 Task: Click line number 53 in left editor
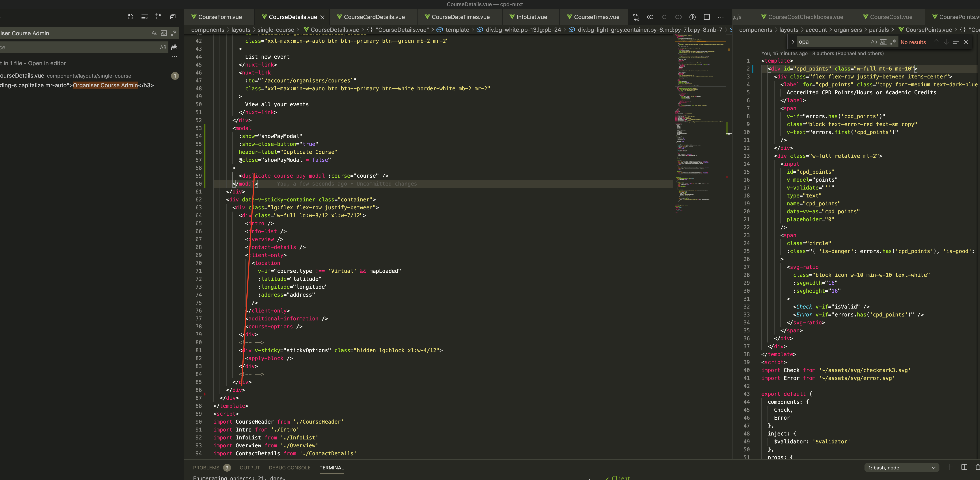click(x=198, y=128)
